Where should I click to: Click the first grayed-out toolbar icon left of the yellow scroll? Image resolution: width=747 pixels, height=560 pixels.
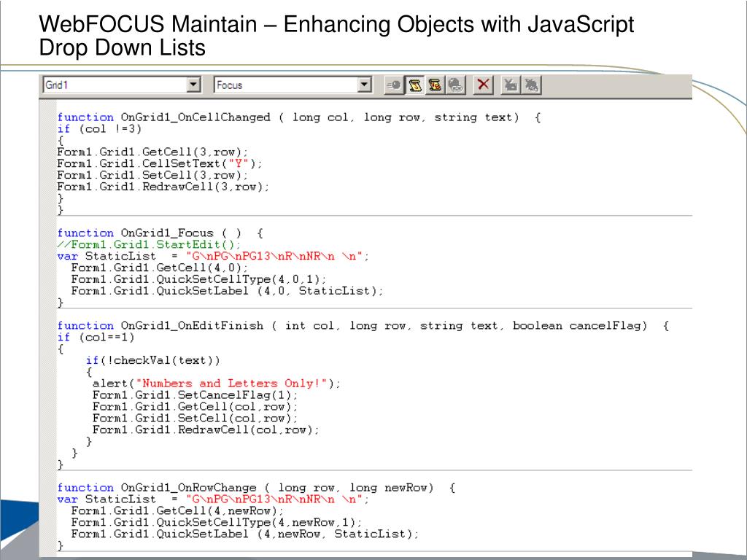click(x=393, y=85)
